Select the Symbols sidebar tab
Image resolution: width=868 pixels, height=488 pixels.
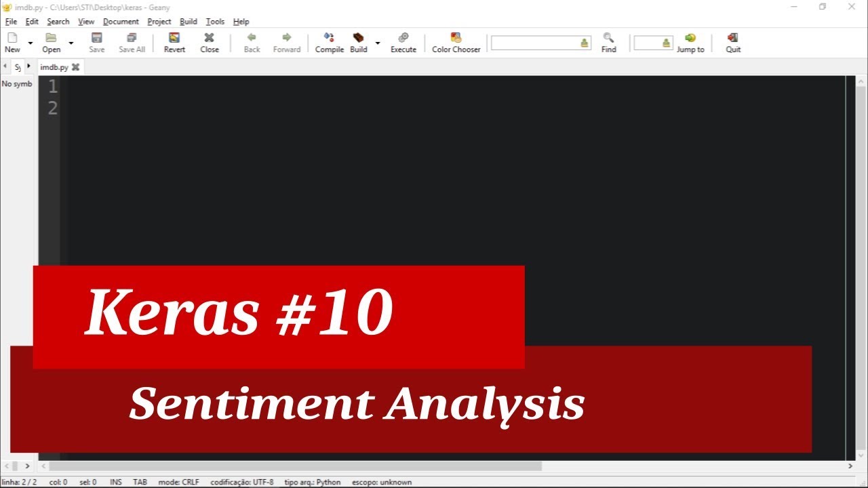pos(18,67)
